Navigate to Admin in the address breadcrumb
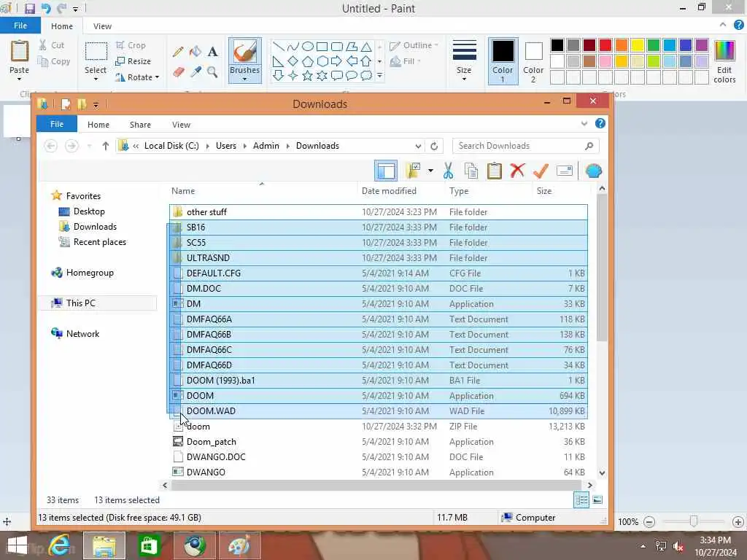This screenshot has height=560, width=747. point(266,146)
